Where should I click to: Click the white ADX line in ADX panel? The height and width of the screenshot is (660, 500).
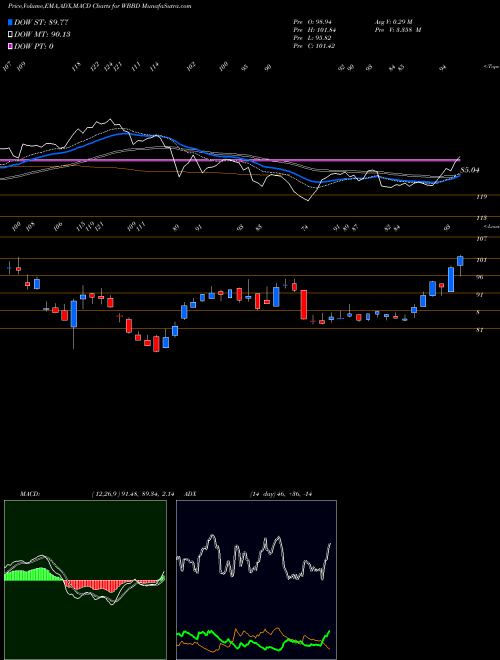click(x=253, y=558)
